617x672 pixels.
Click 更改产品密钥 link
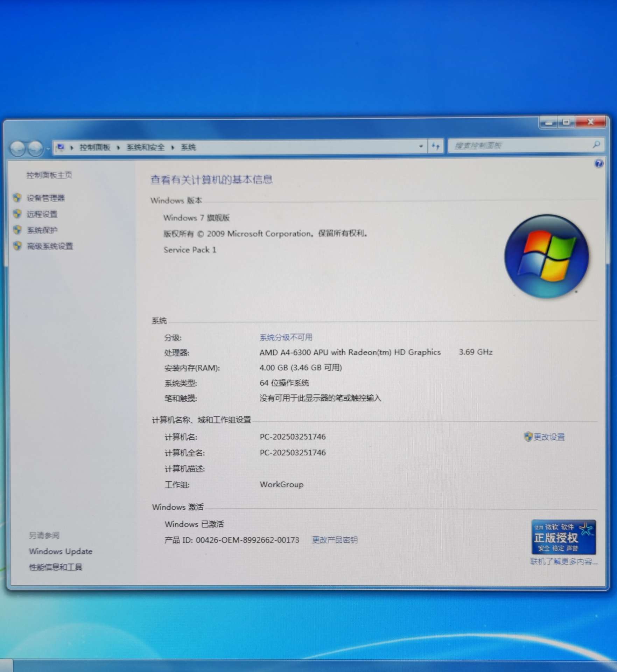click(x=335, y=540)
